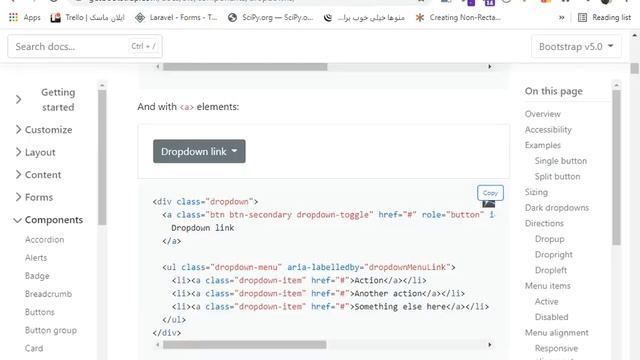Open the Laravel - Forms bookmark

[x=176, y=18]
